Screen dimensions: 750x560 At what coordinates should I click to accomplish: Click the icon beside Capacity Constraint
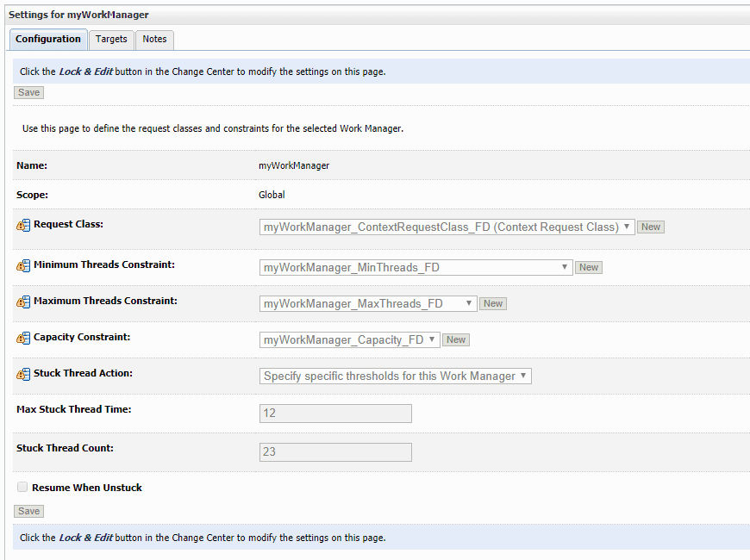(x=23, y=338)
